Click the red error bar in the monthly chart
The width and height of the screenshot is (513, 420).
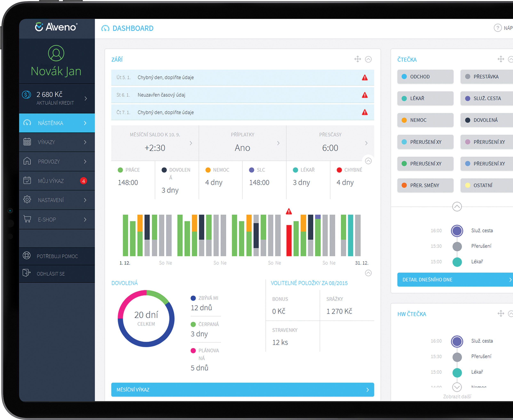pos(289,240)
